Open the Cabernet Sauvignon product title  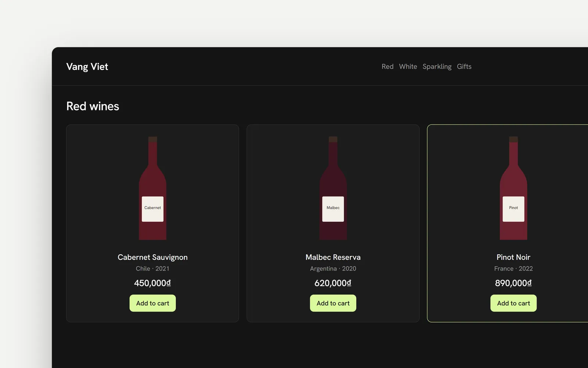click(x=153, y=257)
